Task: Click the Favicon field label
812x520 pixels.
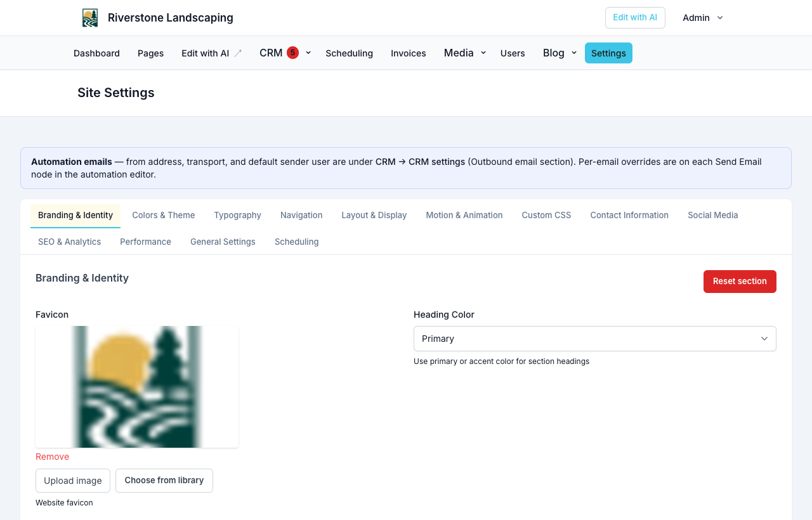Action: pos(52,315)
